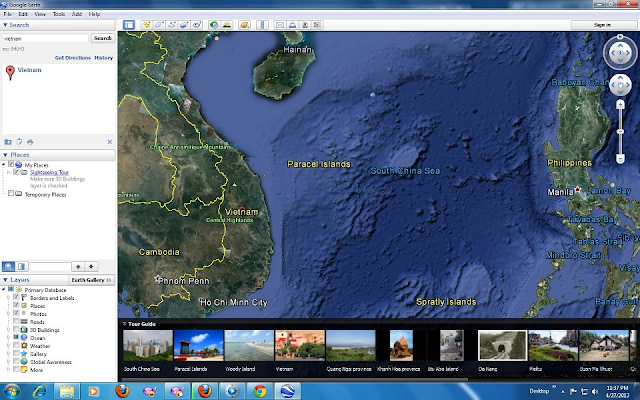640x400 pixels.
Task: Click the Sign in button
Action: point(603,25)
